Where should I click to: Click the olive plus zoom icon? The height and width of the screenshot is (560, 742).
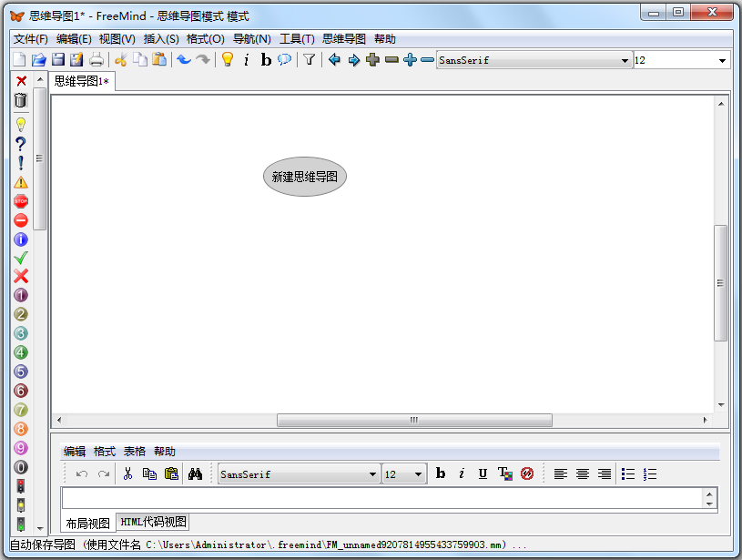(x=373, y=60)
